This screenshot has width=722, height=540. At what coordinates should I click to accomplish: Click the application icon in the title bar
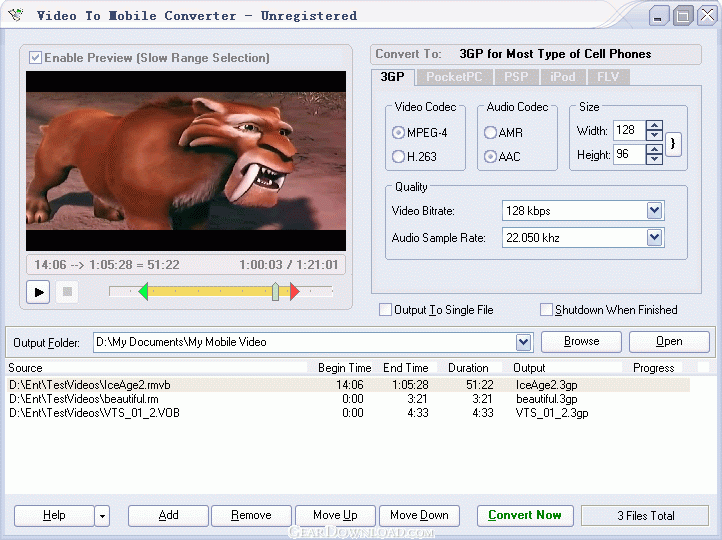[16, 15]
